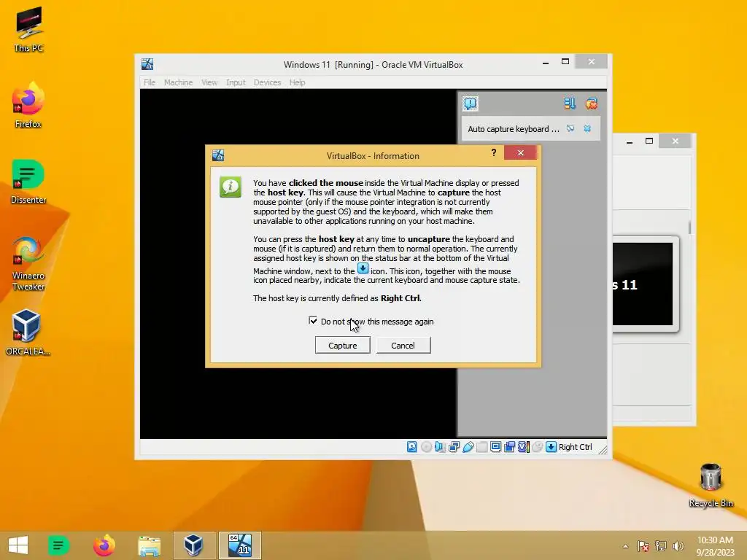This screenshot has width=747, height=560.
Task: Click the shared folders status icon
Action: pyautogui.click(x=482, y=447)
